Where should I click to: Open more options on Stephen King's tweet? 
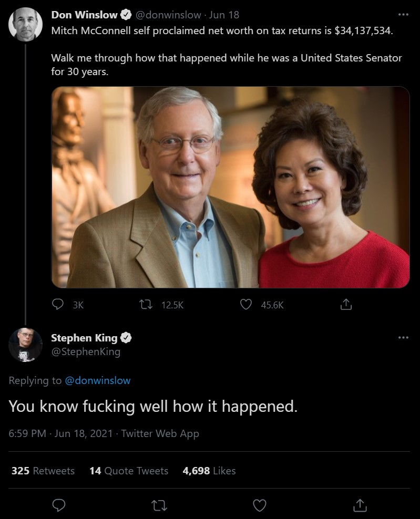click(x=403, y=337)
